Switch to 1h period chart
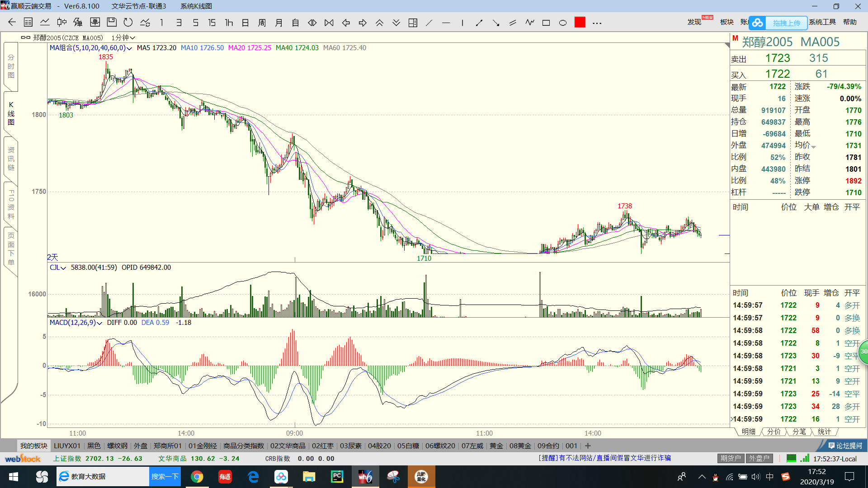The image size is (868, 488). pyautogui.click(x=229, y=23)
